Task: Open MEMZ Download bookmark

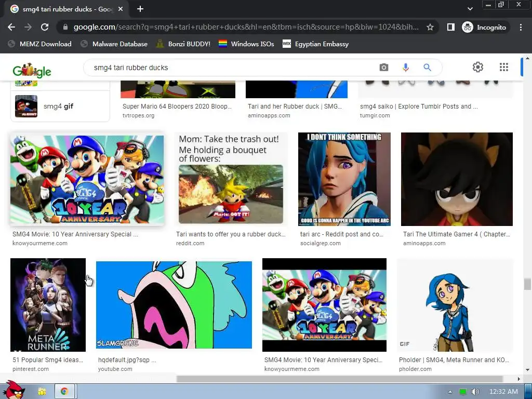Action: click(39, 44)
